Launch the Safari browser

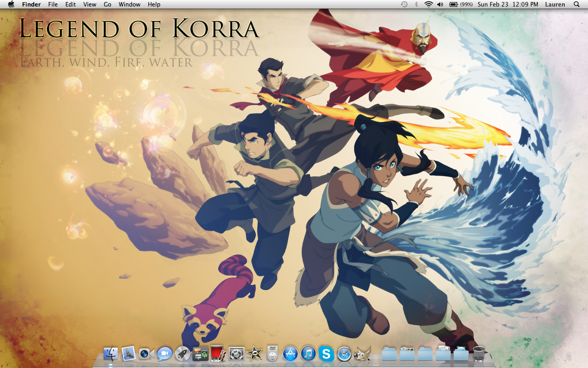click(x=344, y=354)
